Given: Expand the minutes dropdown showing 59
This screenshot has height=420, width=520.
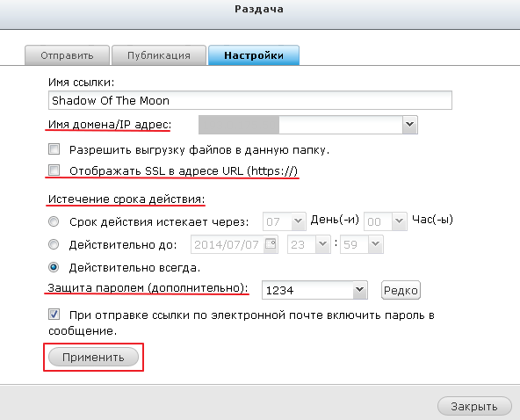Looking at the screenshot, I should coord(362,244).
